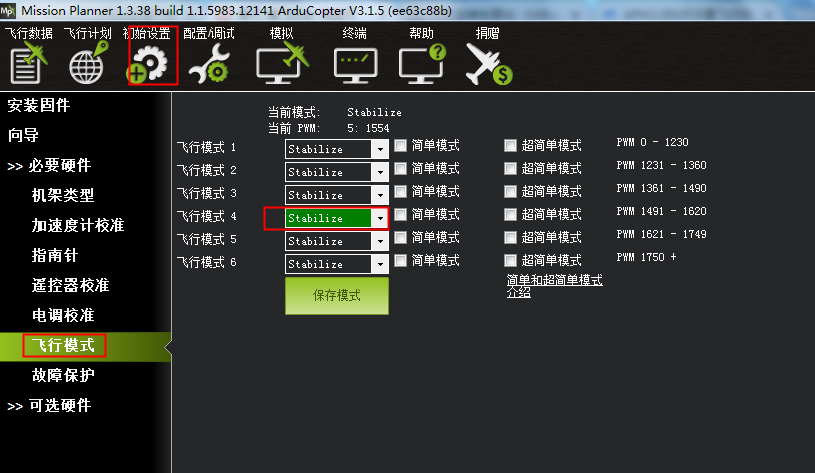Viewport: 815px width, 473px height.
Task: Open the 简单和超简单模式介绍 link
Action: (x=555, y=286)
